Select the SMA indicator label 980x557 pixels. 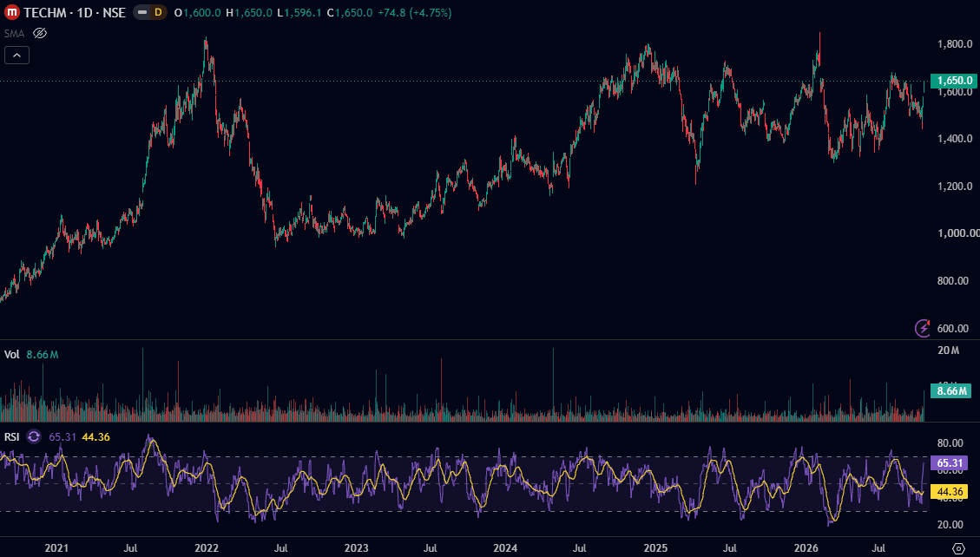pyautogui.click(x=15, y=33)
